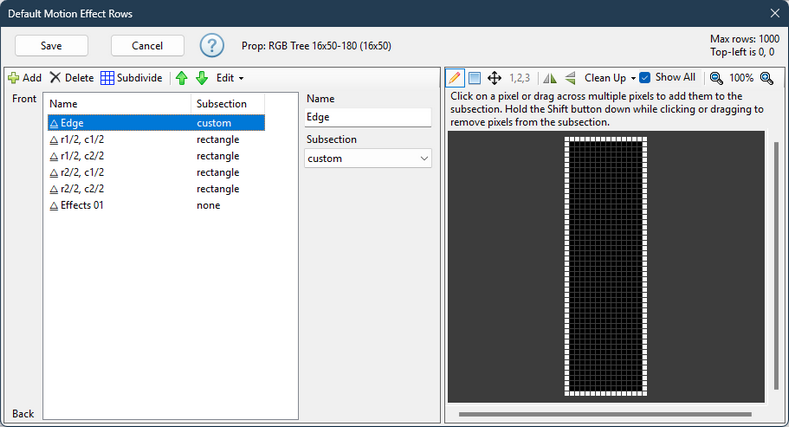Click the 'custom' subsection of Edge row
789x427 pixels.
pyautogui.click(x=214, y=123)
